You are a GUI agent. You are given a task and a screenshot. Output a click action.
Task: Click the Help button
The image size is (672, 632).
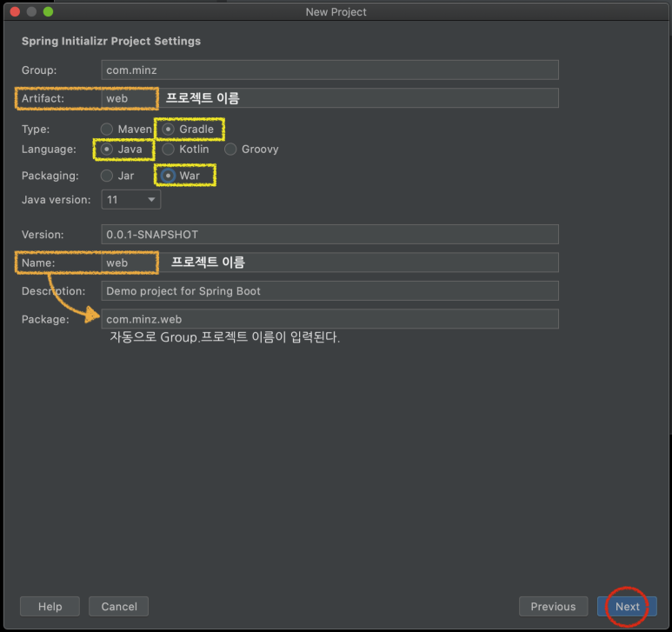[x=50, y=606]
